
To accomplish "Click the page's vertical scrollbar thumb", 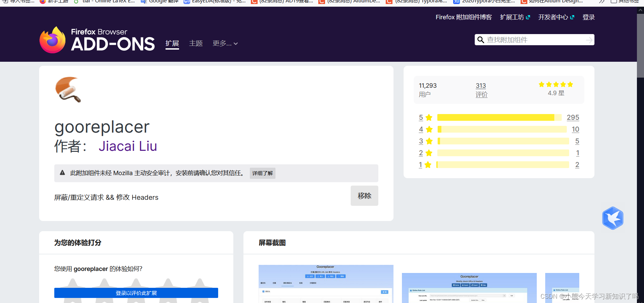I will point(640,46).
